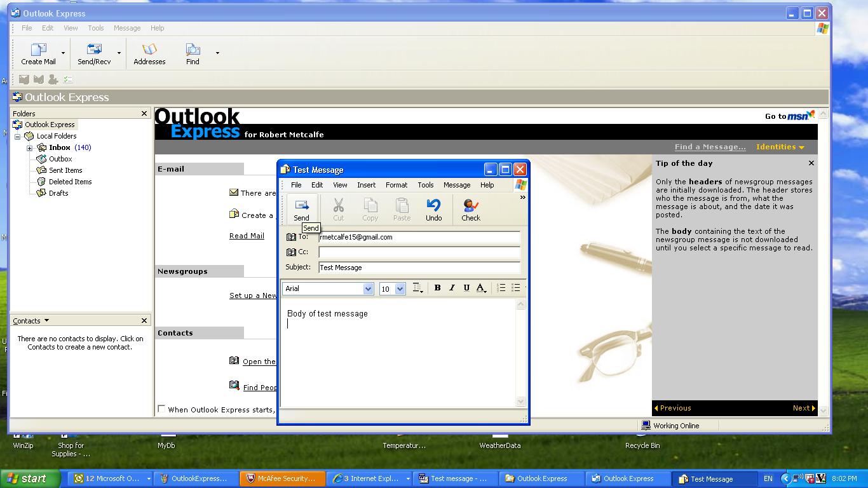This screenshot has height=488, width=868.
Task: Click the To address book icon
Action: point(291,237)
